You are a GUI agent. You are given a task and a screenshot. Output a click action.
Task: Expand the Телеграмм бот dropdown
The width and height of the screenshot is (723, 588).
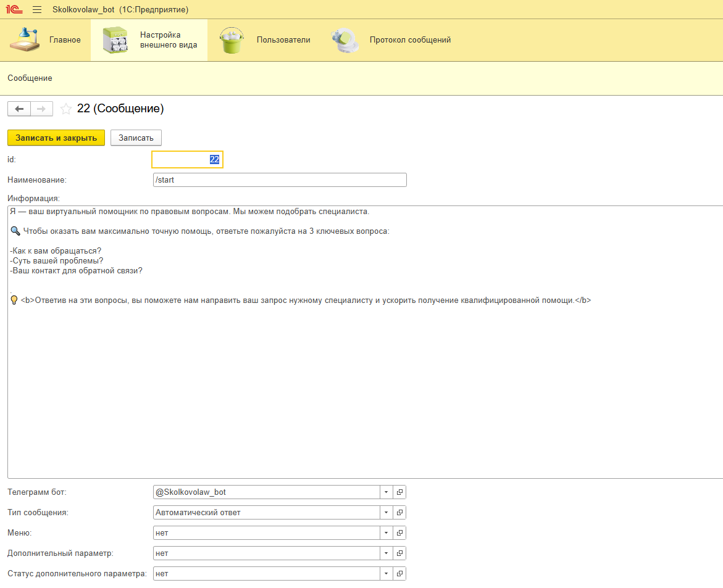pos(386,492)
